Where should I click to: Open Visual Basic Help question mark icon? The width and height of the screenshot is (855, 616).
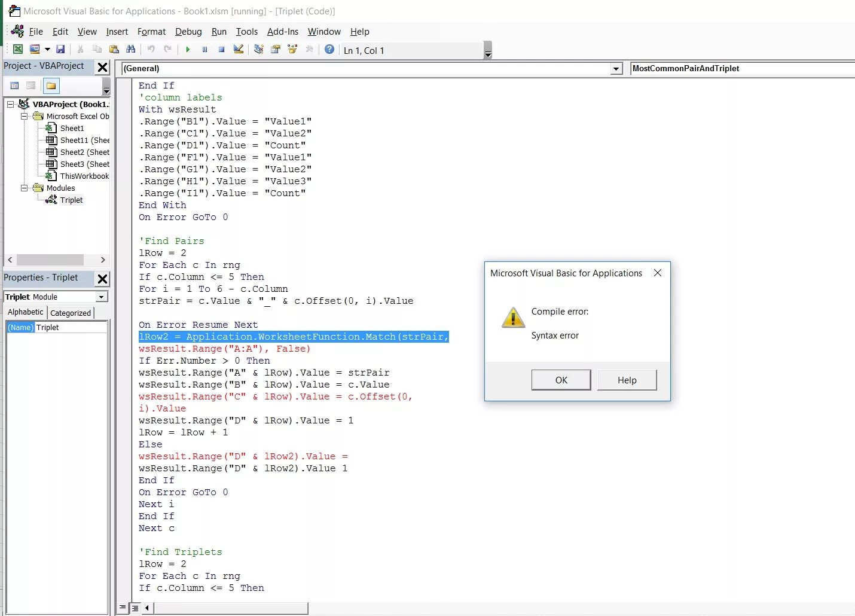(x=329, y=50)
